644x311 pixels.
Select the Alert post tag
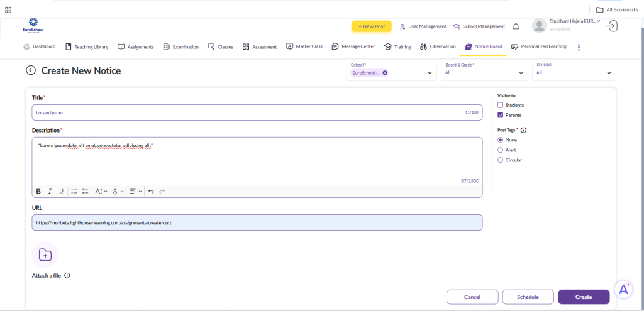click(x=501, y=150)
